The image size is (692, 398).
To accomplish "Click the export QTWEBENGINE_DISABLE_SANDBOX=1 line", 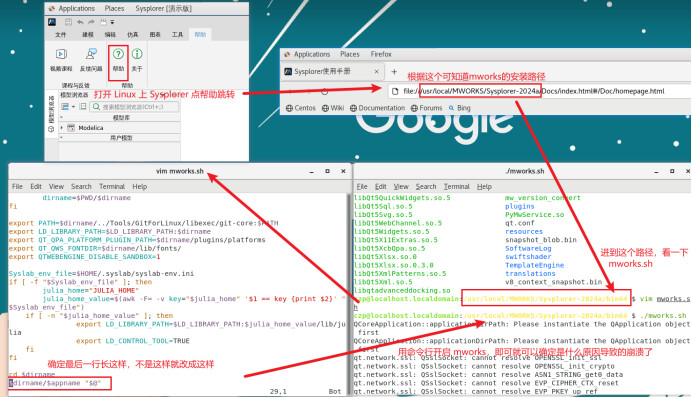I will (x=84, y=257).
